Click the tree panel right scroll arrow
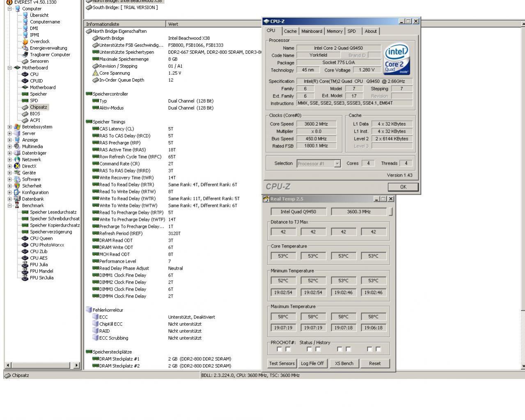Viewport: 525px width, 420px height. (x=77, y=365)
